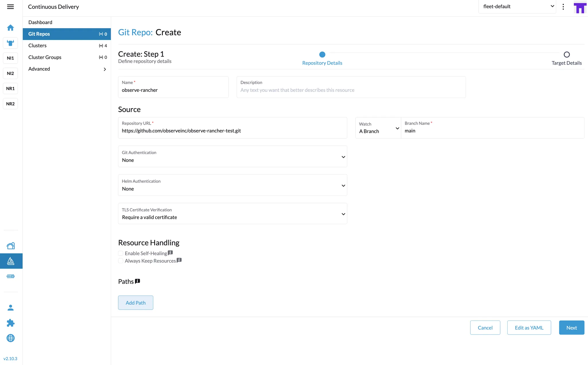Open the Users person icon
The width and height of the screenshot is (588, 365).
tap(11, 308)
